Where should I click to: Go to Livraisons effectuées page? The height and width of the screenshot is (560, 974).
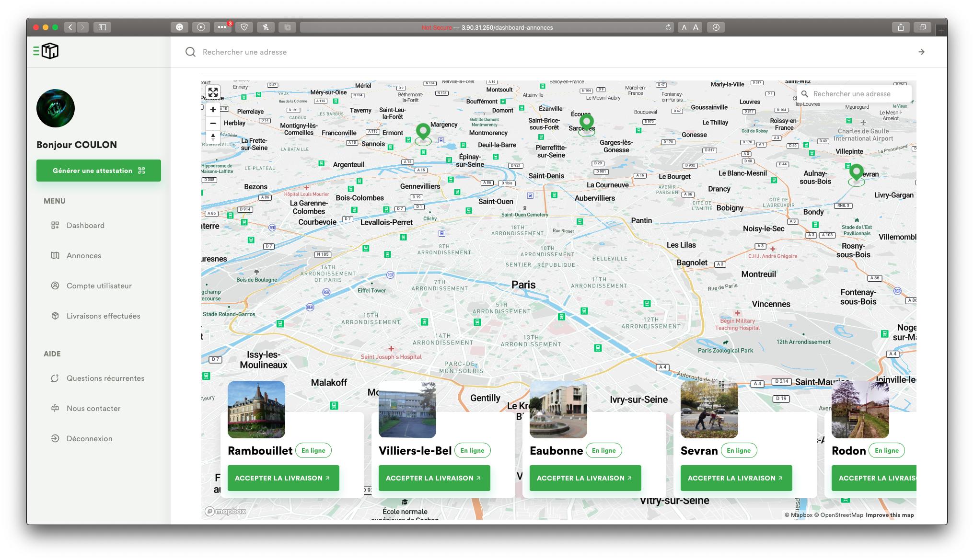[103, 316]
